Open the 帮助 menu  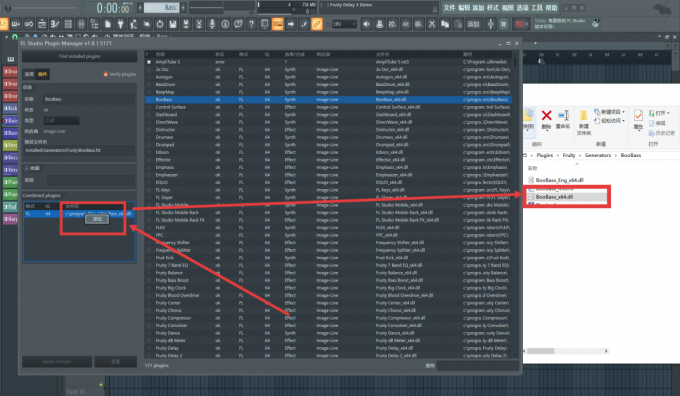click(x=551, y=8)
